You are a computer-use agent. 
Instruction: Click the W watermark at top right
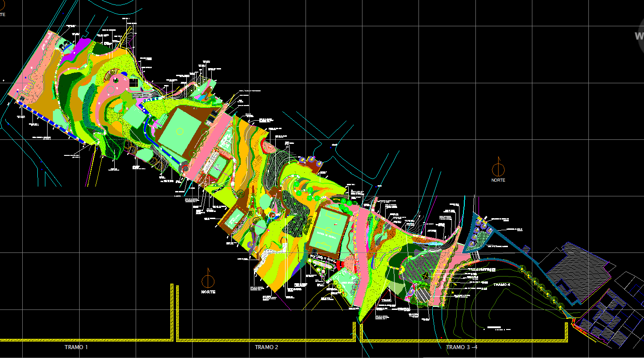pyautogui.click(x=639, y=36)
